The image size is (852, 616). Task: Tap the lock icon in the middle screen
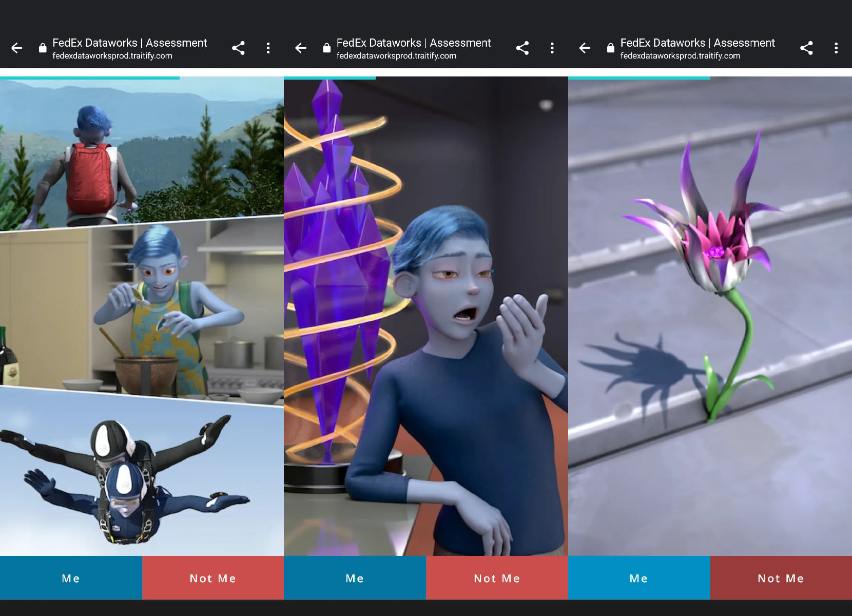326,48
